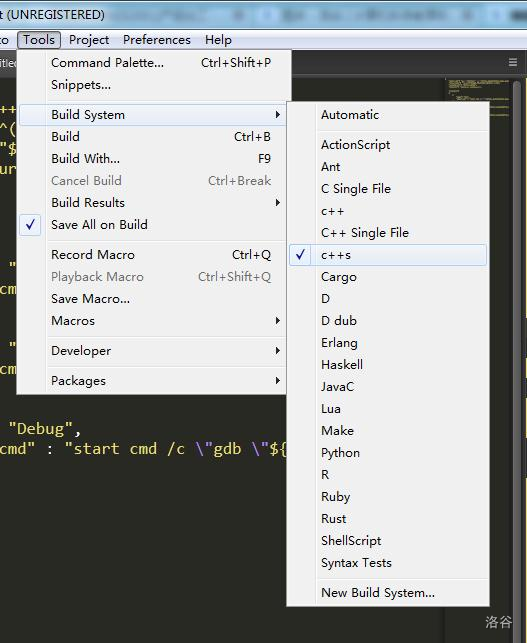This screenshot has width=527, height=643.
Task: Select Syntax Tests build system
Action: point(388,563)
